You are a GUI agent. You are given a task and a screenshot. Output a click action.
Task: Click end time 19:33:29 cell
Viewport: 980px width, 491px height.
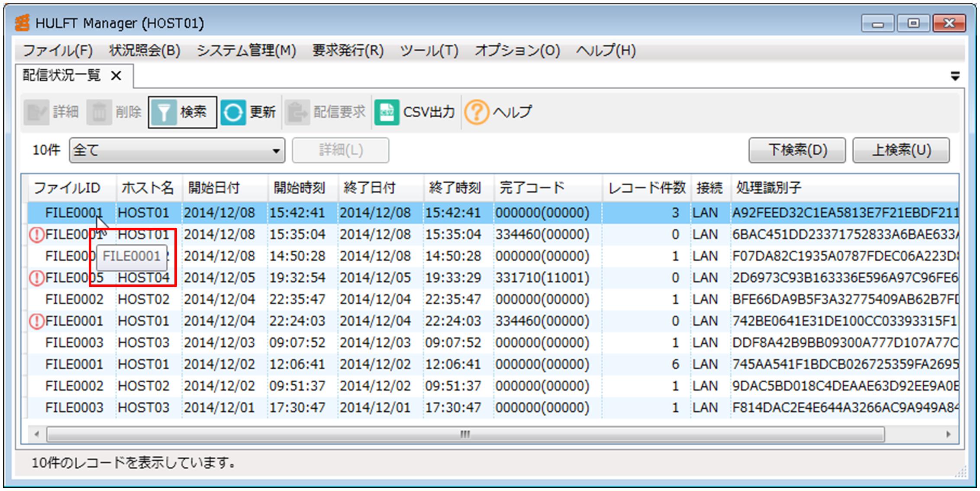[453, 278]
